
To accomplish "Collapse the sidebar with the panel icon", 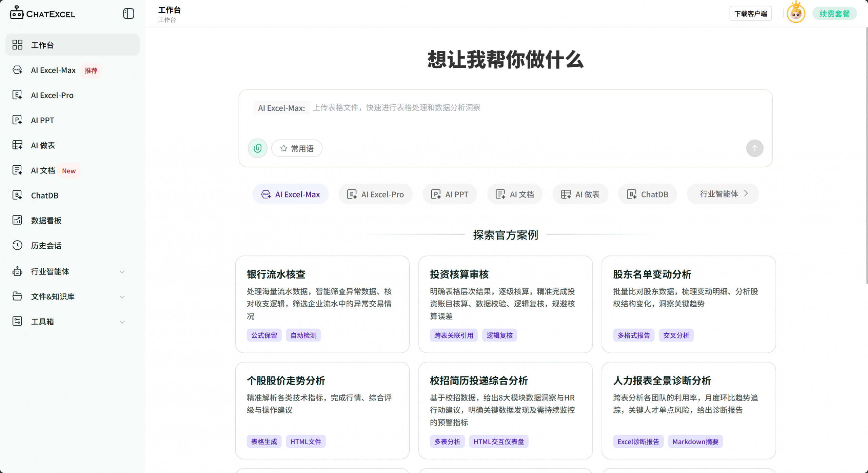I will pos(129,14).
